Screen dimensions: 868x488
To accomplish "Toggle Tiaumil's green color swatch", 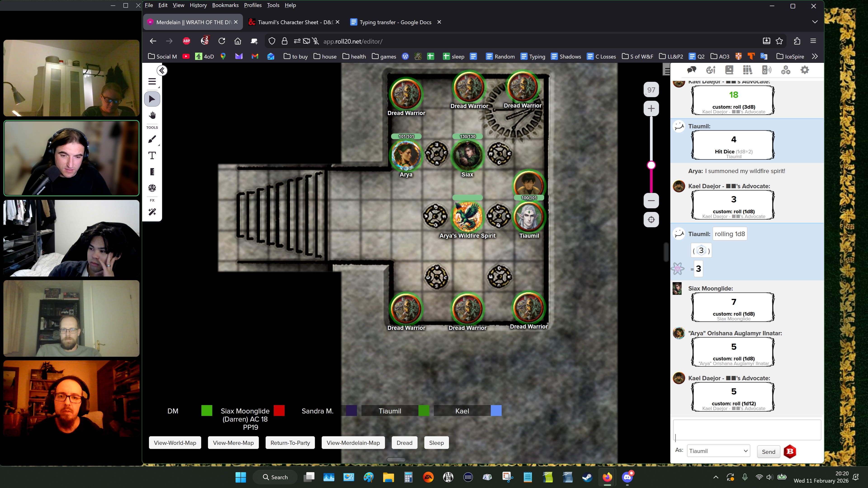I will pyautogui.click(x=424, y=411).
